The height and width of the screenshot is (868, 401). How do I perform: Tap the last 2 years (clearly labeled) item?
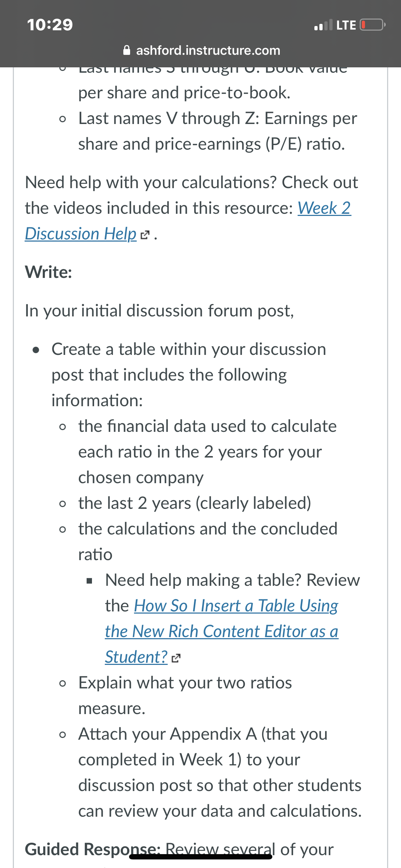[195, 503]
